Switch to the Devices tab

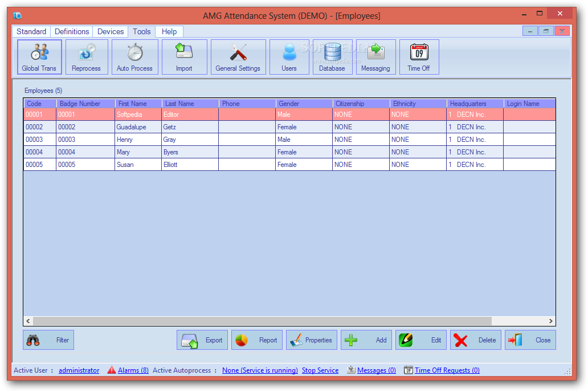click(x=111, y=31)
